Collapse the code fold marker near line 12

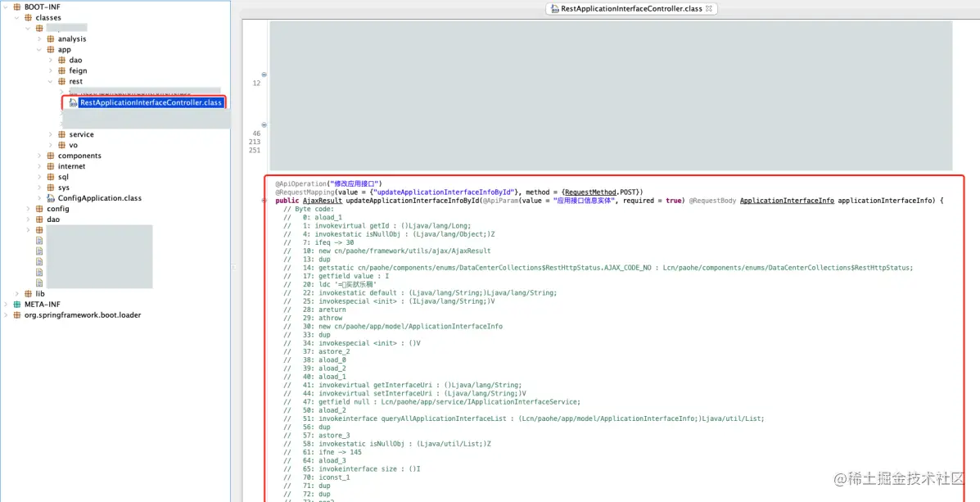[x=264, y=75]
